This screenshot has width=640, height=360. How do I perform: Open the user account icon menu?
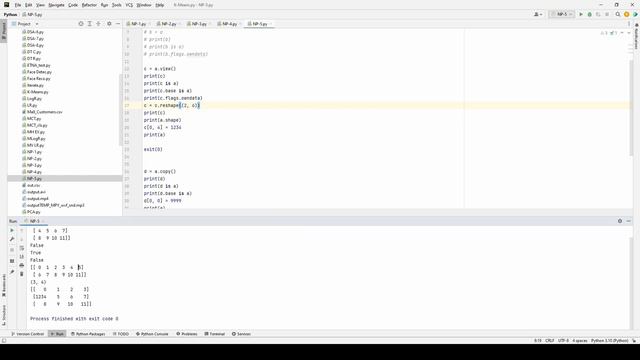[x=538, y=14]
